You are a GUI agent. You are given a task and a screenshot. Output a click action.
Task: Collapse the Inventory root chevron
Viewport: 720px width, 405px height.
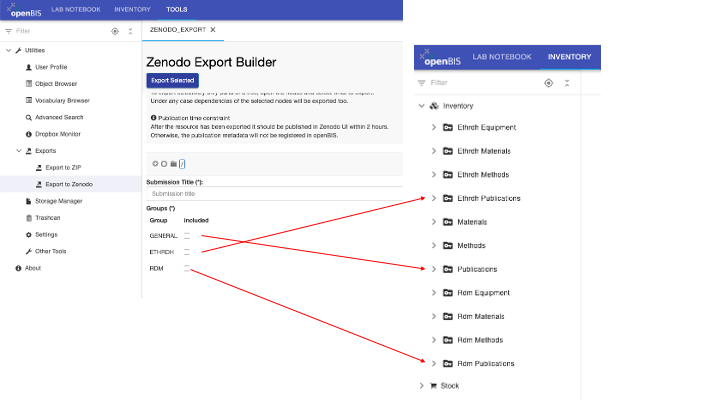point(422,106)
